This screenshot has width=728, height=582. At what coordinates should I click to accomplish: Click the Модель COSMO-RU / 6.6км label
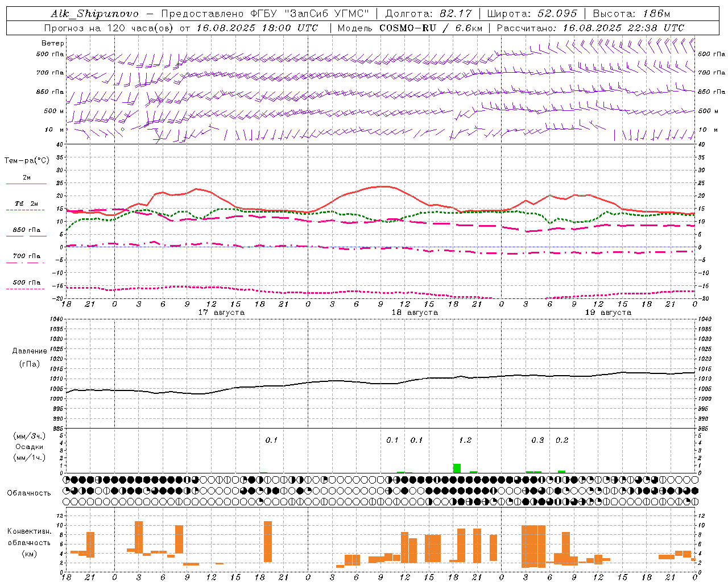tap(409, 28)
